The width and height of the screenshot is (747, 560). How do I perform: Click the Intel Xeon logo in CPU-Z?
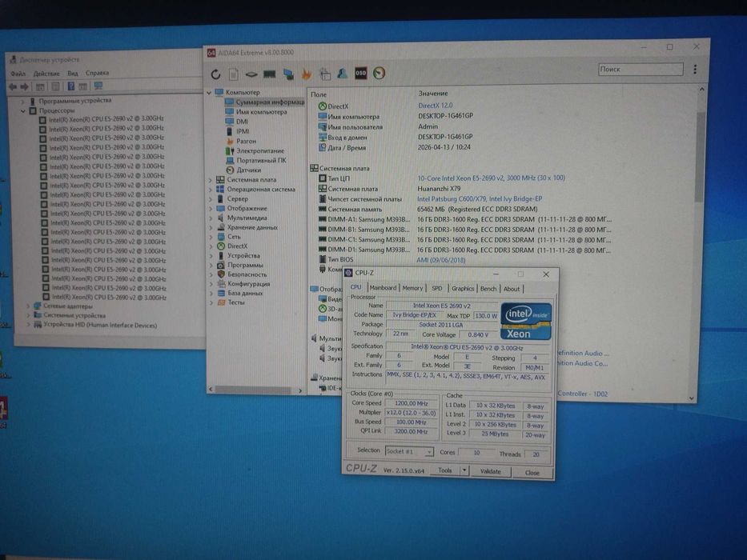click(x=526, y=321)
